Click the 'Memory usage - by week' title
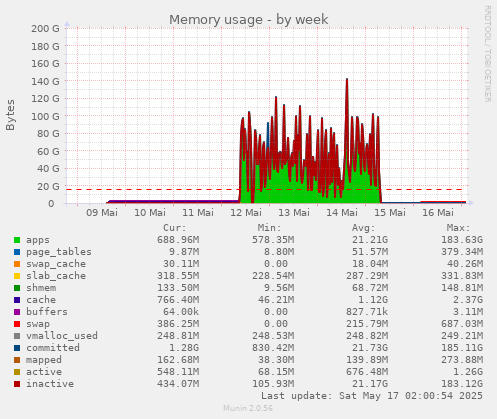This screenshot has height=419, width=497. pos(249,20)
